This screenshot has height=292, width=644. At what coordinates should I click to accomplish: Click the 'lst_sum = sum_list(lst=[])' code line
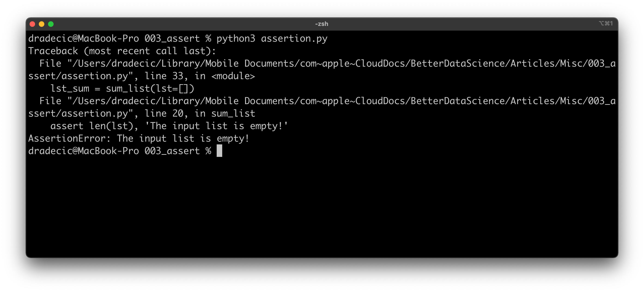tap(122, 89)
